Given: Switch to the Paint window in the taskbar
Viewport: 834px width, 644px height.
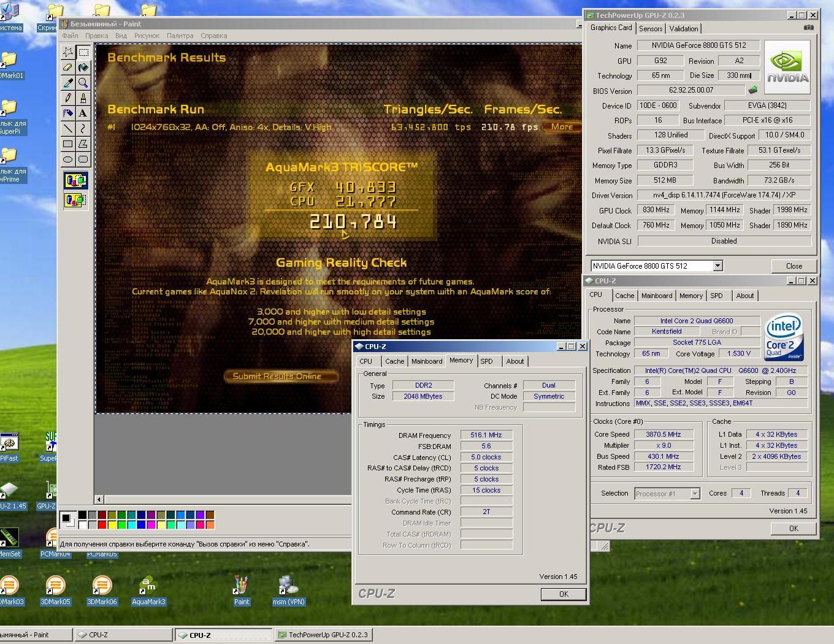Looking at the screenshot, I should pos(35,635).
